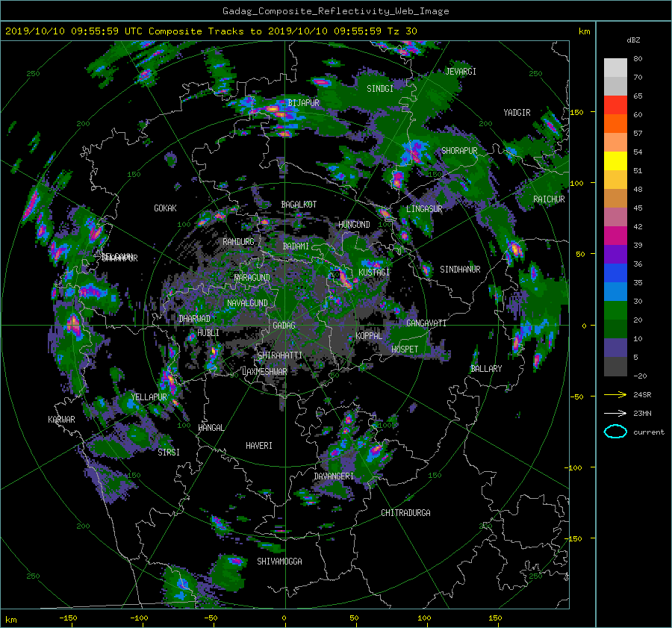This screenshot has width=672, height=628.
Task: Click the -20 dBZ scale value
Action: point(640,376)
